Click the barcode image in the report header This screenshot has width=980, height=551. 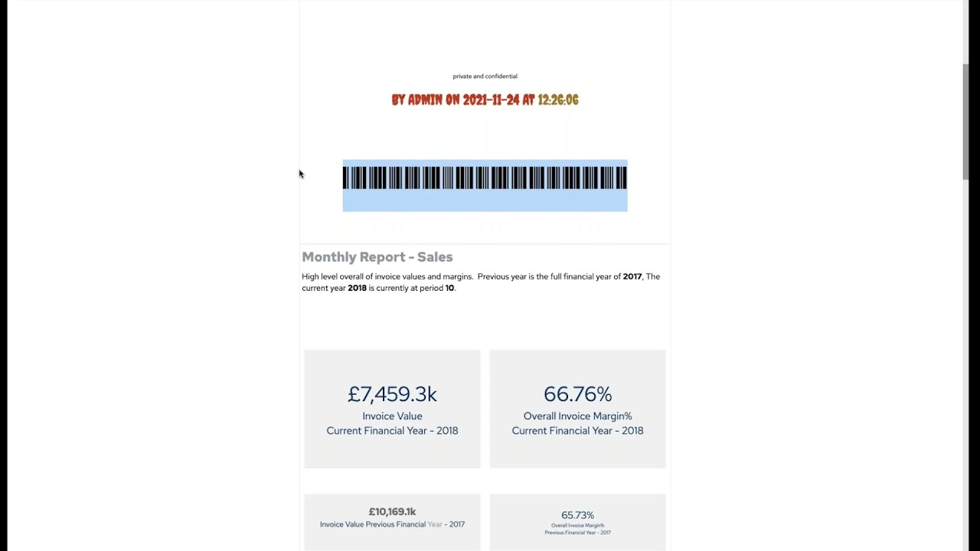pos(485,178)
